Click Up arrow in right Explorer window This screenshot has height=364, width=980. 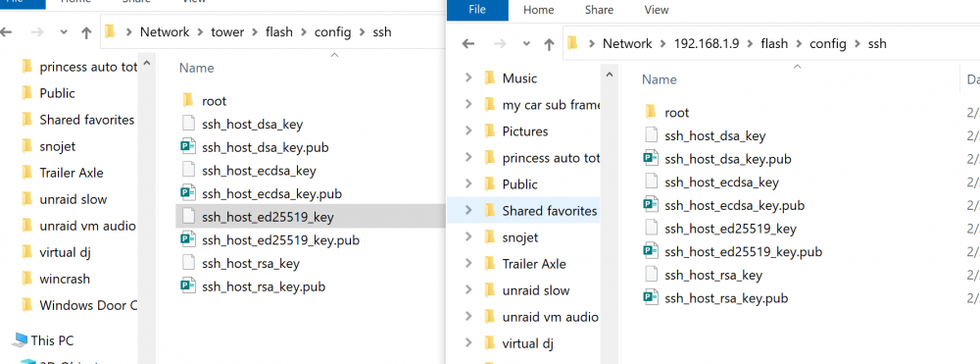[x=549, y=44]
